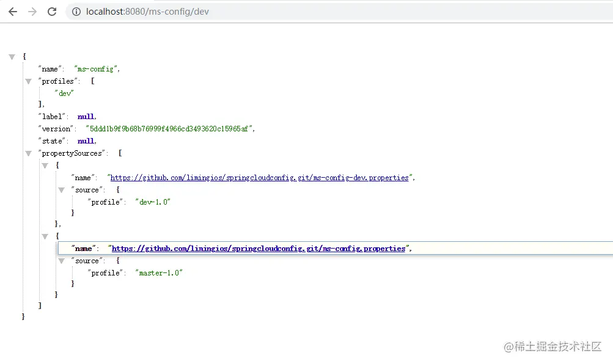
Task: Collapse the "propertySources" array
Action: 29,153
